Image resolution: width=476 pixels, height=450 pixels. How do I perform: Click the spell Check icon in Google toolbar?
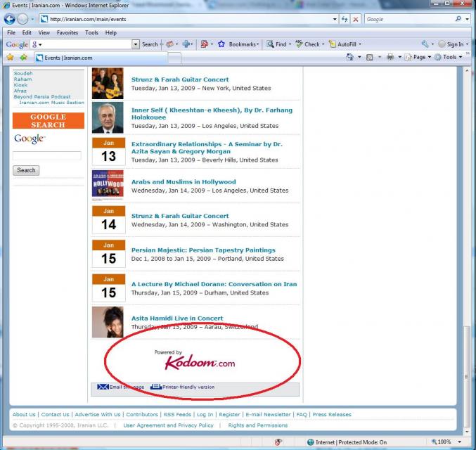pos(299,44)
